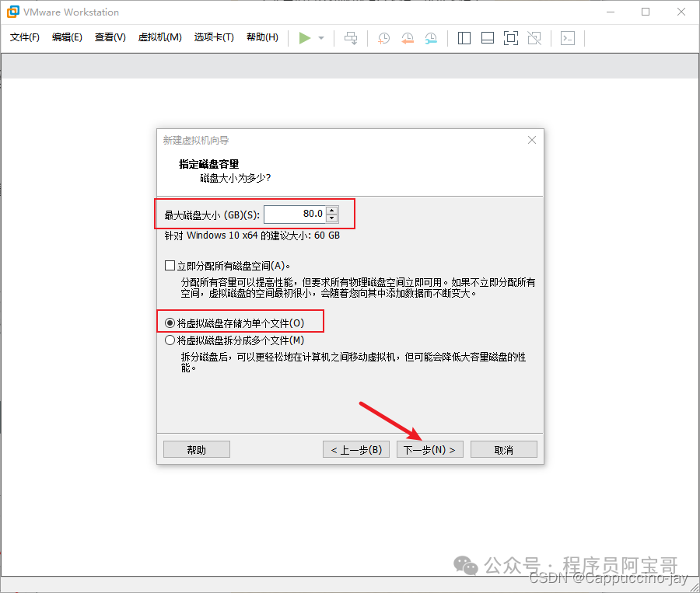700x593 pixels.
Task: Toggle the thumbnail bar panel icon
Action: pos(488,38)
